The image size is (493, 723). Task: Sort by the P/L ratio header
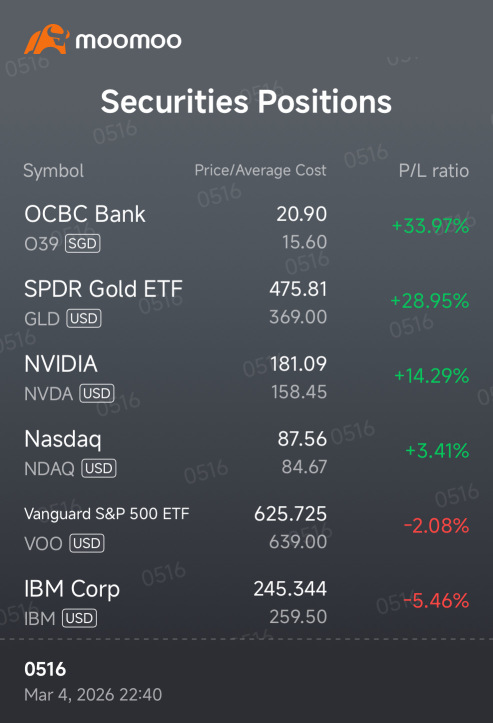[434, 171]
